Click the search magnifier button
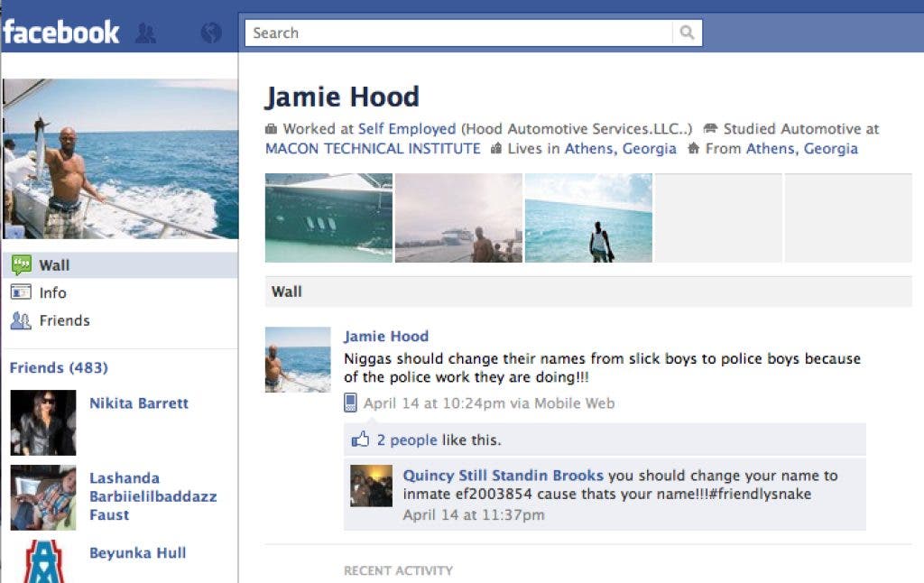Image resolution: width=924 pixels, height=583 pixels. [x=687, y=33]
